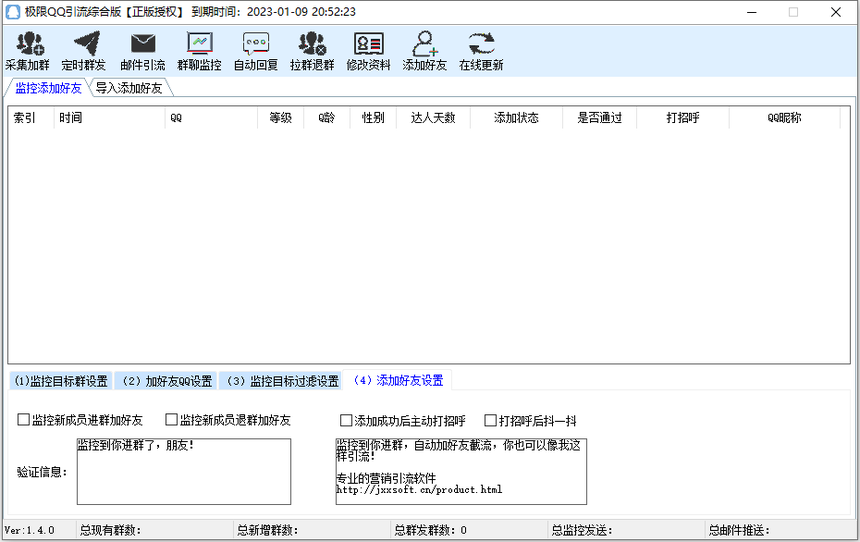Image resolution: width=860 pixels, height=542 pixels.
Task: Click the 总邮件推送 status entry
Action: pos(739,530)
